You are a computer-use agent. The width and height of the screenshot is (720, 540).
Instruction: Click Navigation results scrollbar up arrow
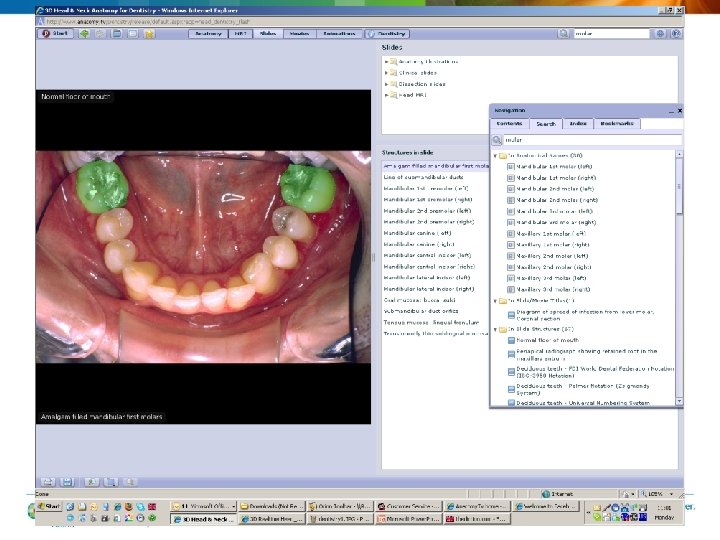679,154
